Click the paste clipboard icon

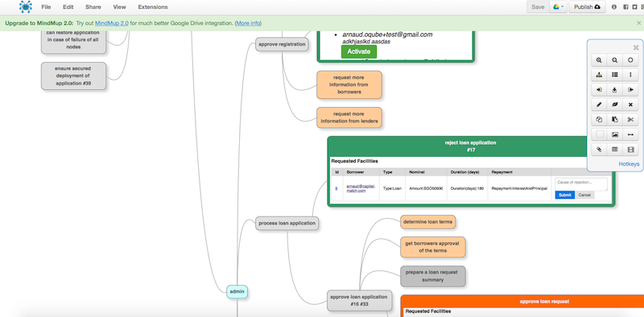point(614,120)
